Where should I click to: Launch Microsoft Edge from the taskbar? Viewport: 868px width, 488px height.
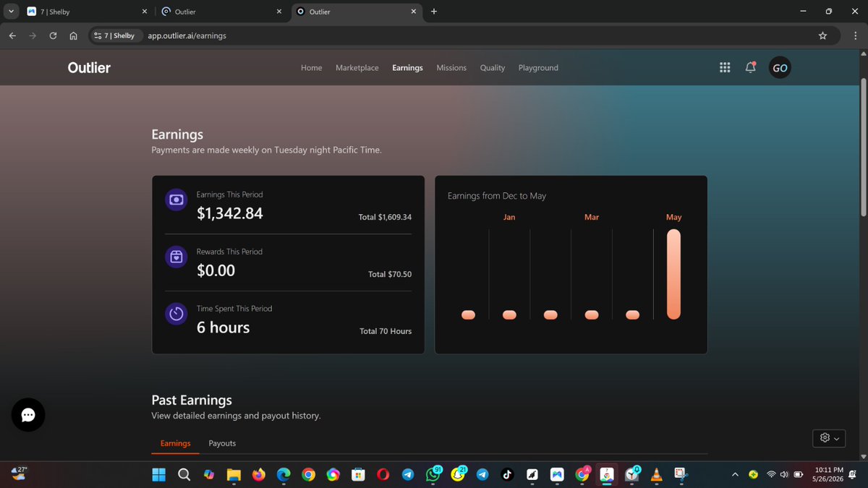point(284,475)
